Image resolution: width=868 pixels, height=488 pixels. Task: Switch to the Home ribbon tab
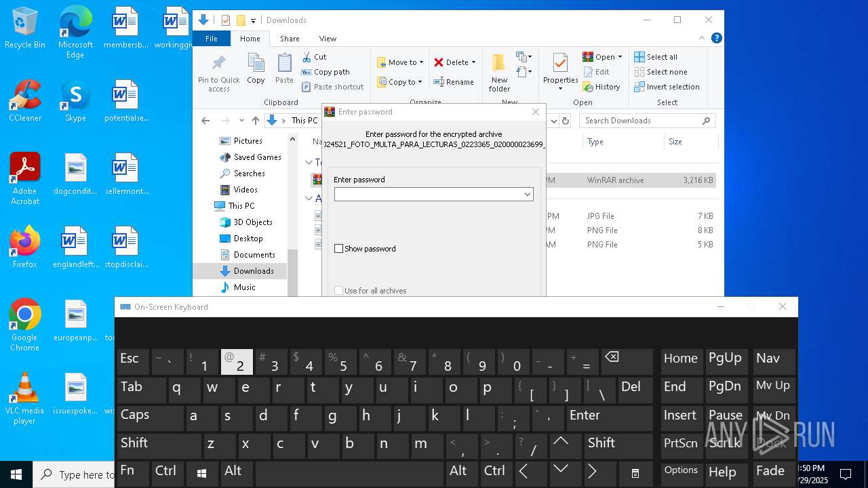[250, 39]
